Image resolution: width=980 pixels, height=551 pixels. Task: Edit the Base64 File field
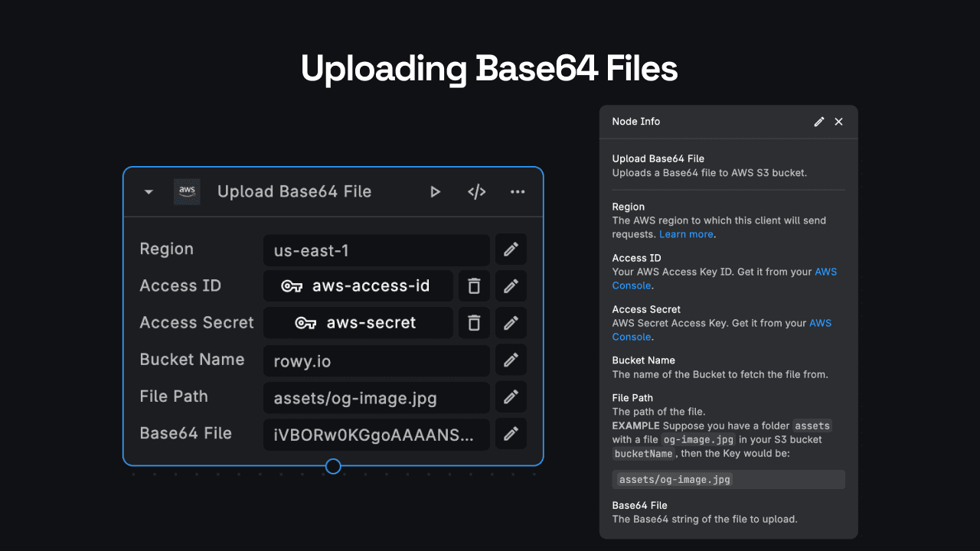tap(510, 433)
